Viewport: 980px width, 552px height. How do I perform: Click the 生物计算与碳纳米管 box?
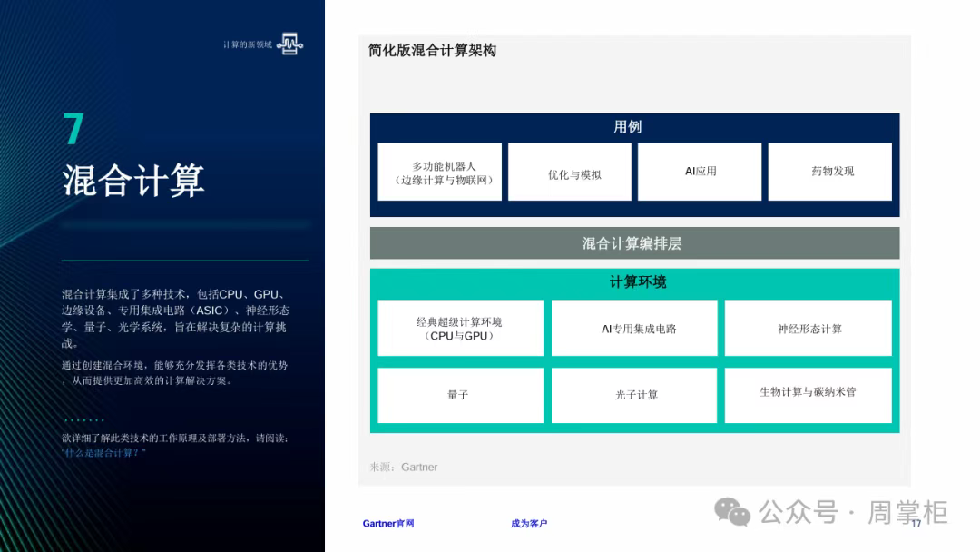pos(808,395)
